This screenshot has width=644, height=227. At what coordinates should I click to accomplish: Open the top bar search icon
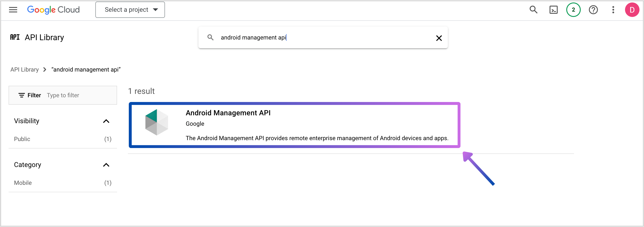click(533, 10)
